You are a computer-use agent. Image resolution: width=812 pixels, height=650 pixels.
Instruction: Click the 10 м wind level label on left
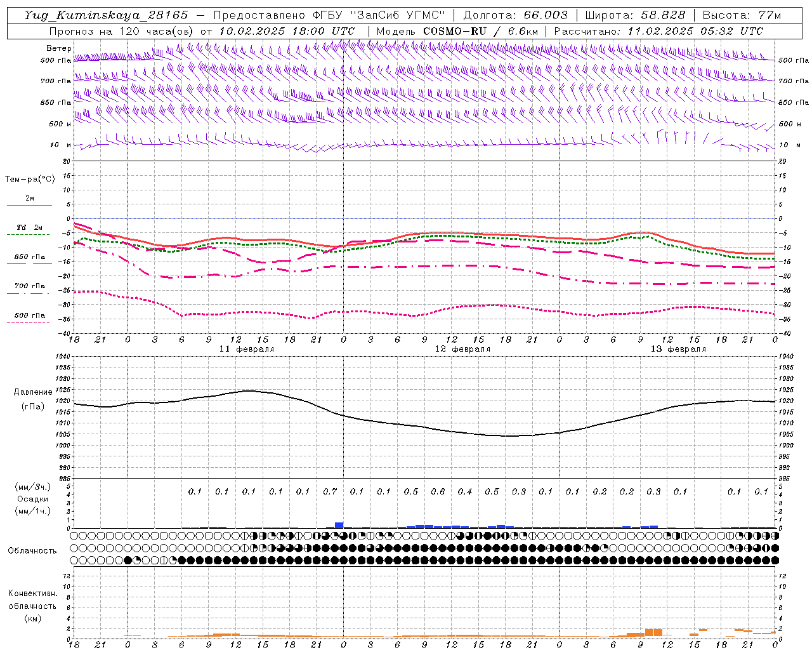(62, 145)
